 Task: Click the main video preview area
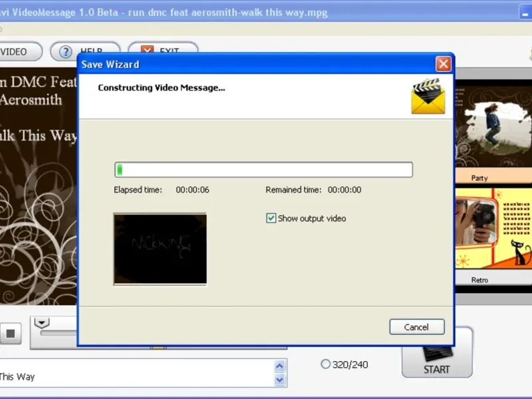point(39,186)
